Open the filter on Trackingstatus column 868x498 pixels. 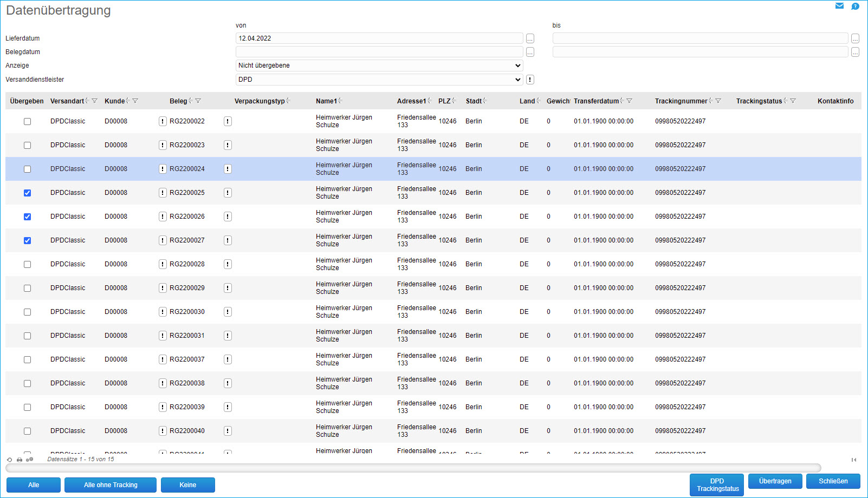coord(793,101)
